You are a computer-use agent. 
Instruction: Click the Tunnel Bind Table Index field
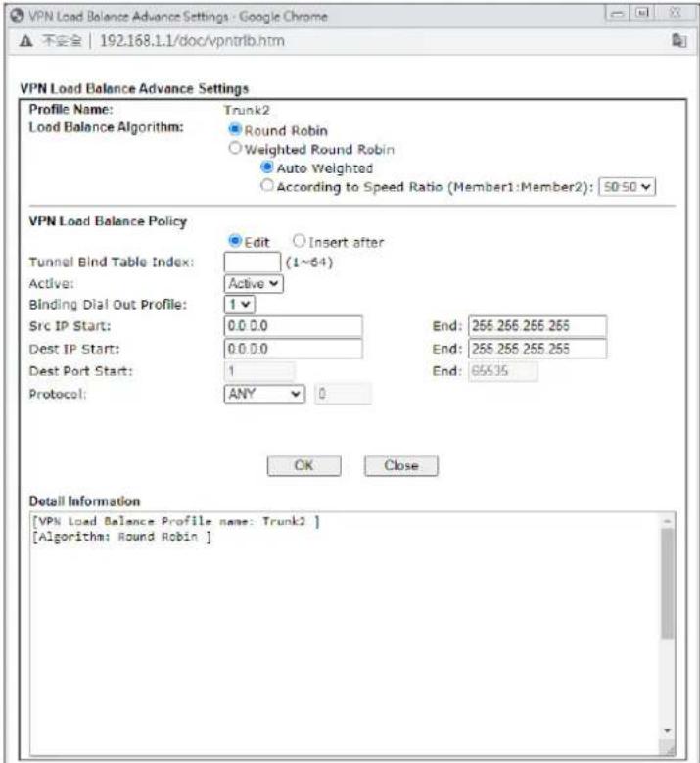click(253, 262)
